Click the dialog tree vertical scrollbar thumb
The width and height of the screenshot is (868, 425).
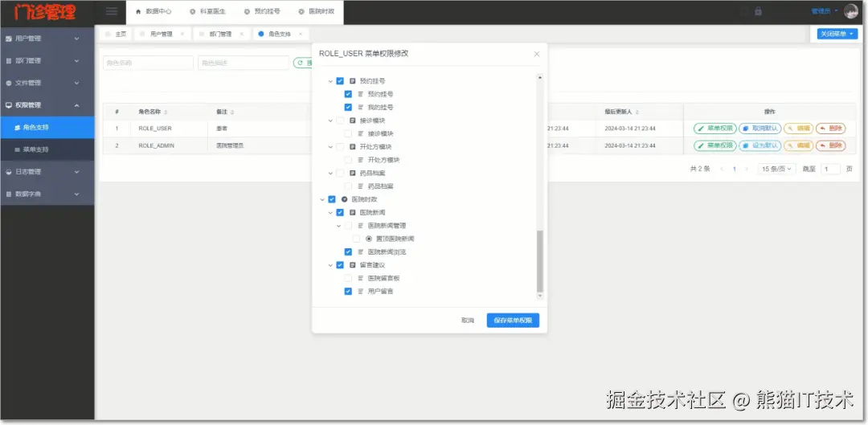click(x=540, y=261)
